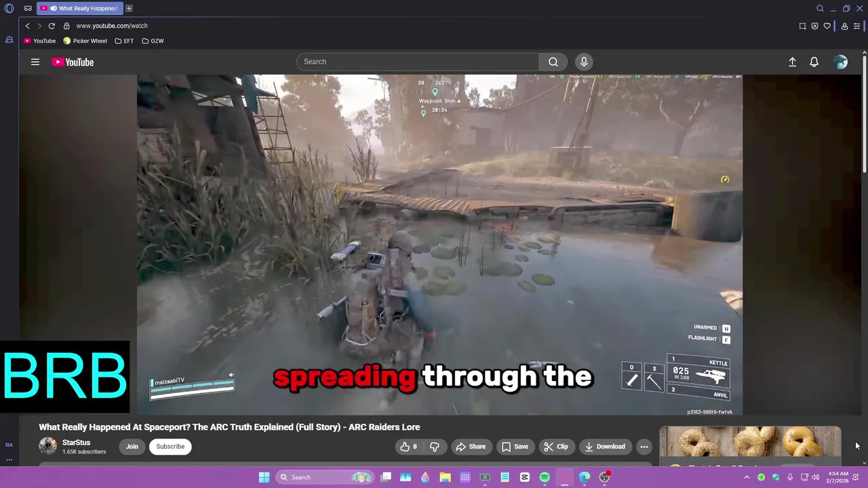Open the Opera main menu logo
868x488 pixels.
click(9, 8)
